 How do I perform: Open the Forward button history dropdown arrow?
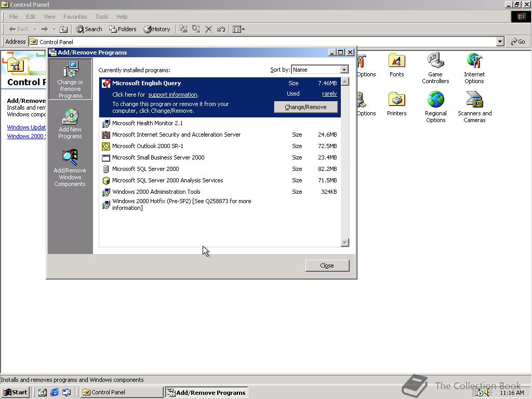[54, 29]
